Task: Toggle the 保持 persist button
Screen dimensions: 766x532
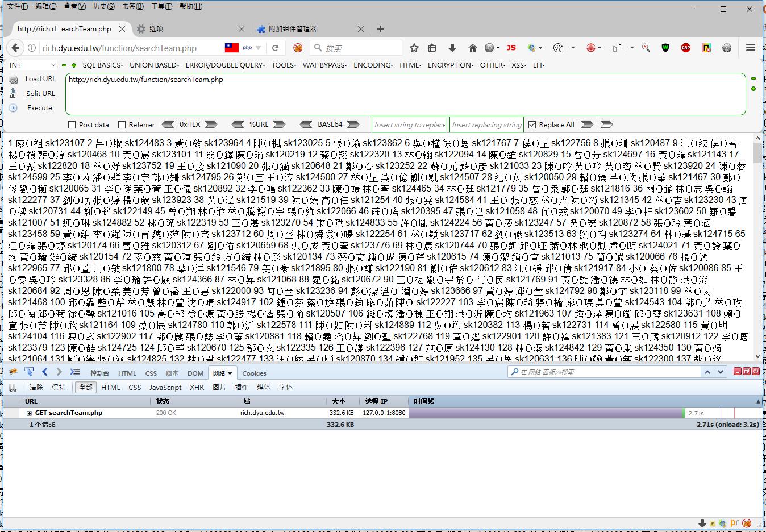Action: point(59,387)
